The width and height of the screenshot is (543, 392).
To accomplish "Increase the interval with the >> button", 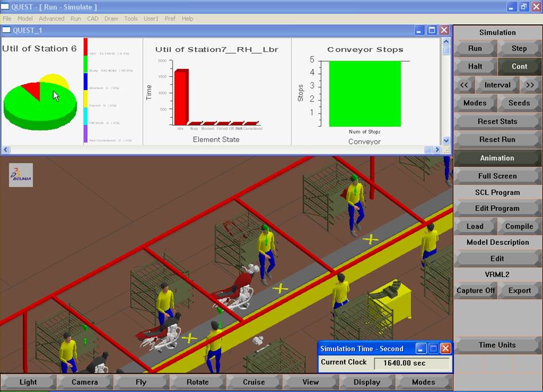I will coord(530,85).
